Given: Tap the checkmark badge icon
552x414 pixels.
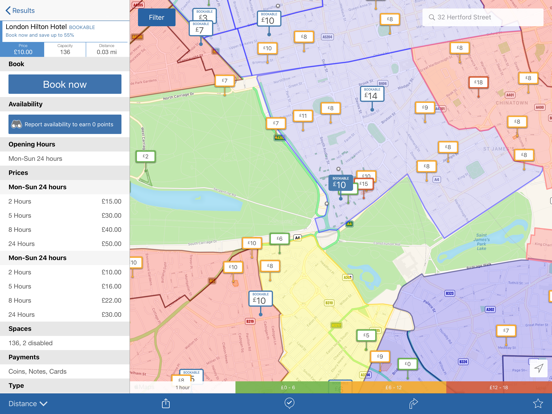Looking at the screenshot, I should 289,403.
